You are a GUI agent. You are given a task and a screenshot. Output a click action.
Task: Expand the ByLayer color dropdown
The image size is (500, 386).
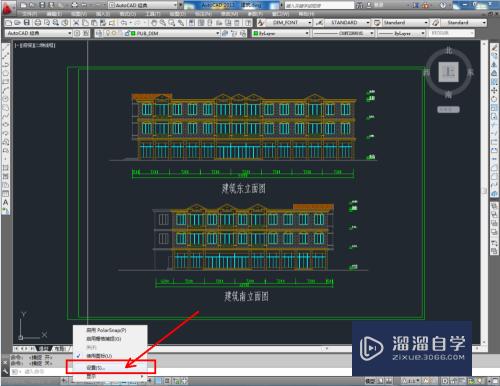coord(307,33)
